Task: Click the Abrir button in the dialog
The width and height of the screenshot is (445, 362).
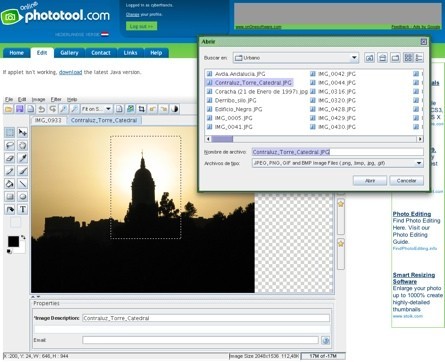Action: tap(370, 181)
